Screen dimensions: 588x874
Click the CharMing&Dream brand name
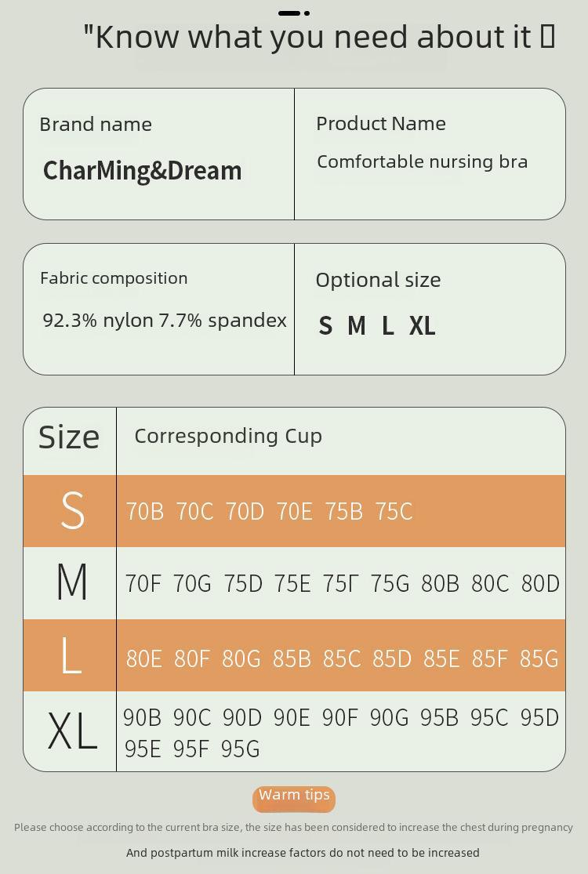point(142,171)
